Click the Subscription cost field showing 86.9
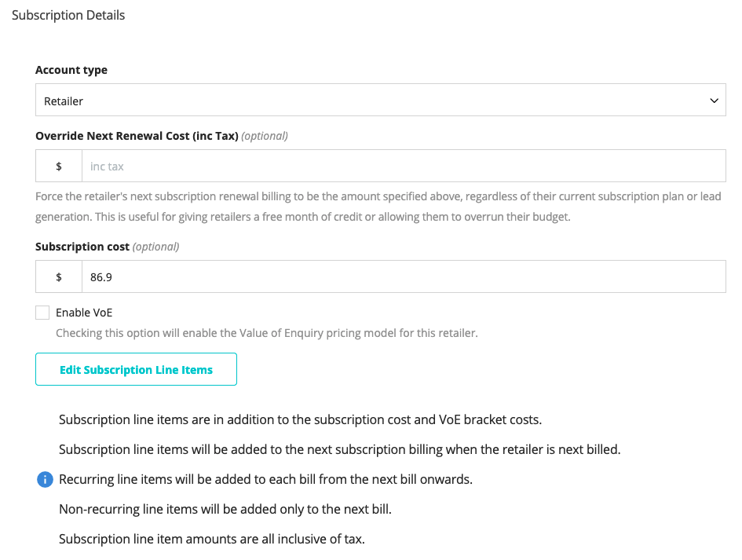Viewport: 742px width, 560px height. tap(404, 277)
